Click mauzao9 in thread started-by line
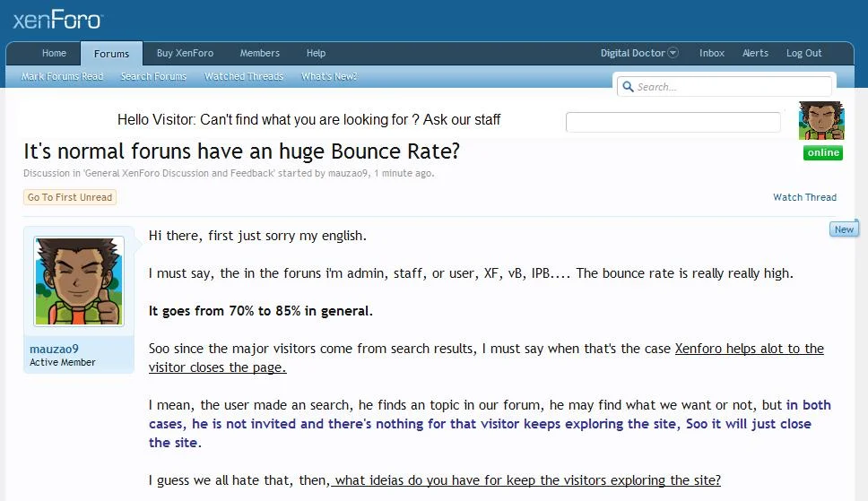Viewport: 868px width, 501px height. coord(348,173)
